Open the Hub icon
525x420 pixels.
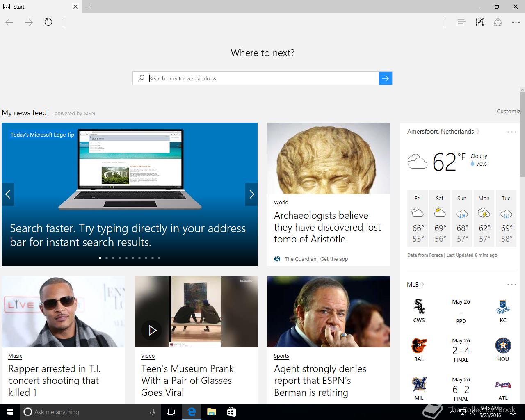point(461,22)
